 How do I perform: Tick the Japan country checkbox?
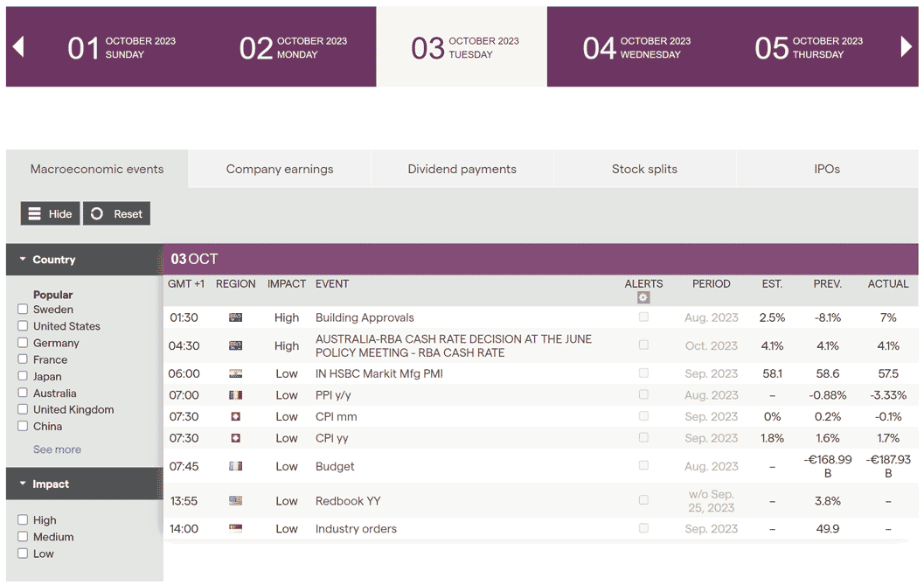point(23,377)
